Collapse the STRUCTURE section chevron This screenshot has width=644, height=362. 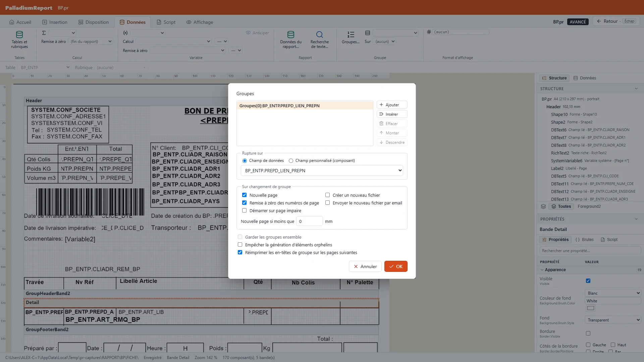click(x=636, y=89)
